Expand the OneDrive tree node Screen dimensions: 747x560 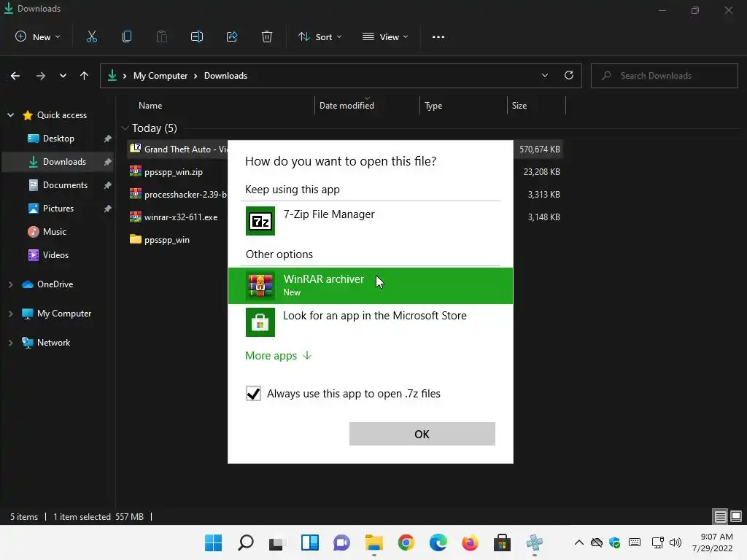pyautogui.click(x=10, y=284)
